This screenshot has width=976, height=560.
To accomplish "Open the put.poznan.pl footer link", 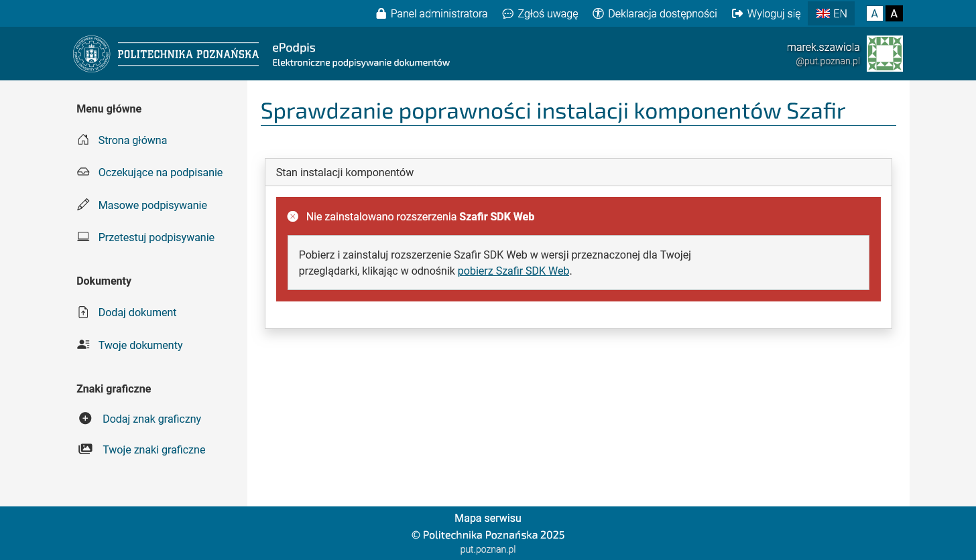I will pyautogui.click(x=488, y=549).
